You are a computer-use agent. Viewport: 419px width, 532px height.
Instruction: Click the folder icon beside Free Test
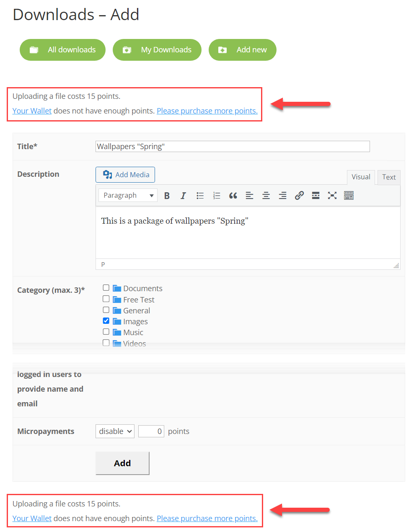117,300
